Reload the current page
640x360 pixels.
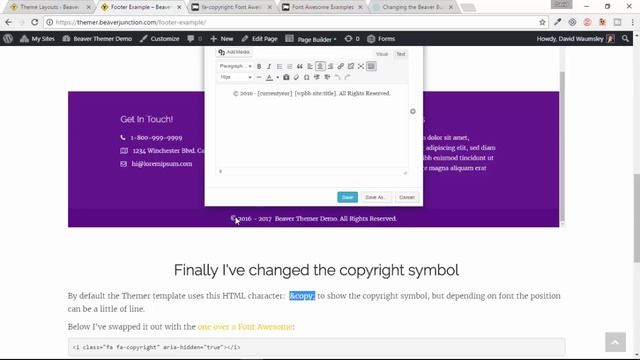point(35,22)
